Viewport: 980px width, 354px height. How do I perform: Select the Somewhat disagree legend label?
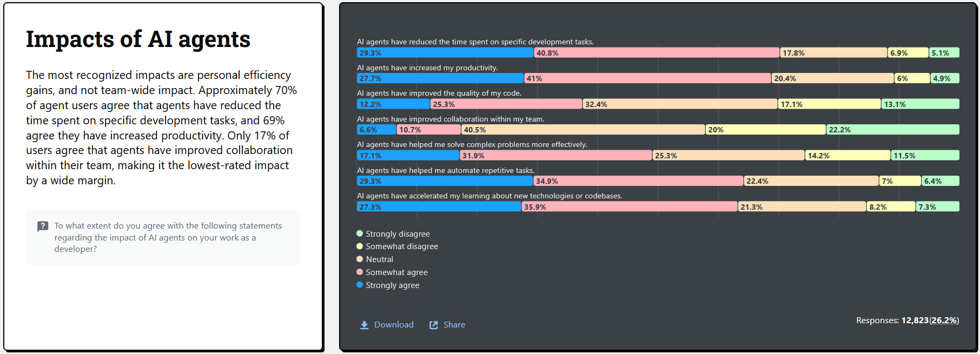click(x=401, y=246)
